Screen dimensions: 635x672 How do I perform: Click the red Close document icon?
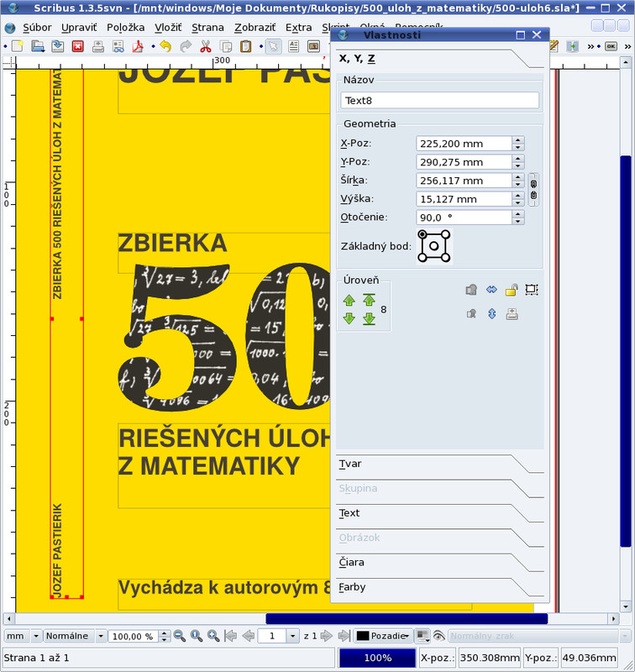point(77,46)
